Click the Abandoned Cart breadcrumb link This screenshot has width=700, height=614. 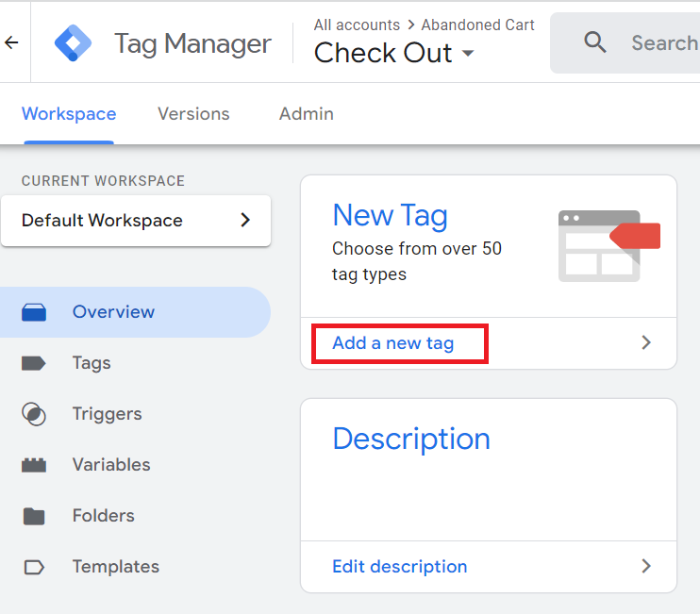point(477,25)
